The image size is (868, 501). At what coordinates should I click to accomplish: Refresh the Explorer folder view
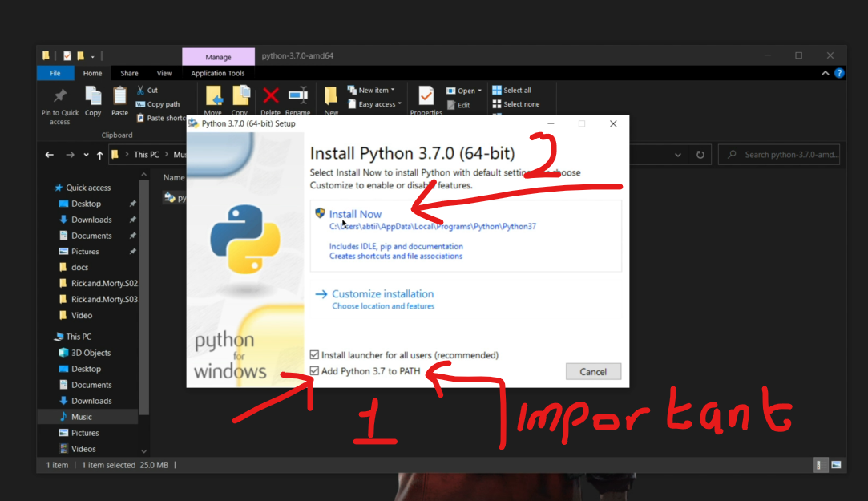[x=700, y=155]
